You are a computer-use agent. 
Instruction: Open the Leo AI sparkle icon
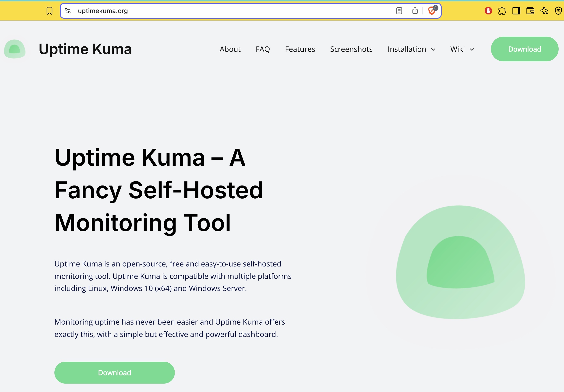pos(544,11)
